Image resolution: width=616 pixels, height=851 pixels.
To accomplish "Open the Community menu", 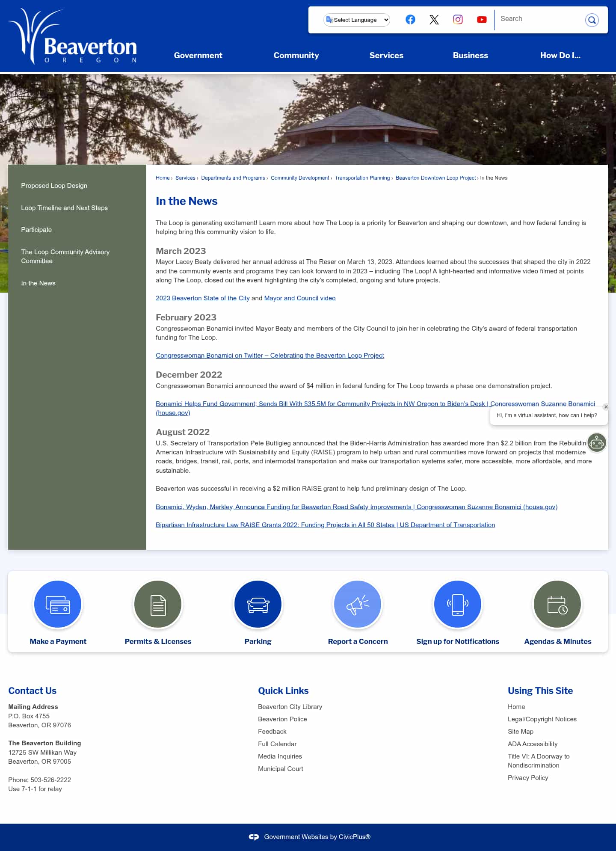I will [x=296, y=55].
